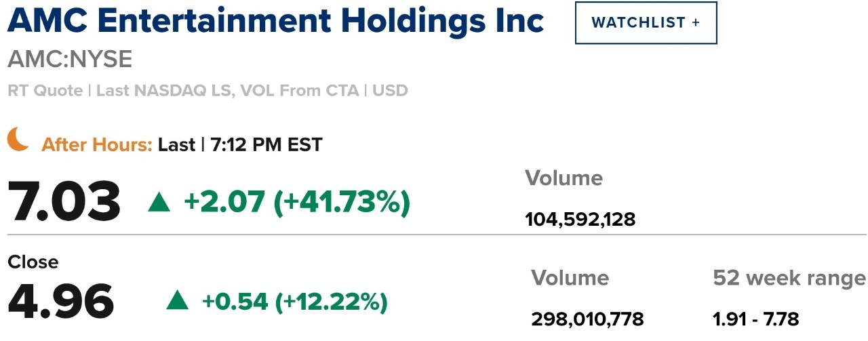Screen dimensions: 868x341
Task: Click the orange after-hours moon icon
Action: pos(18,140)
